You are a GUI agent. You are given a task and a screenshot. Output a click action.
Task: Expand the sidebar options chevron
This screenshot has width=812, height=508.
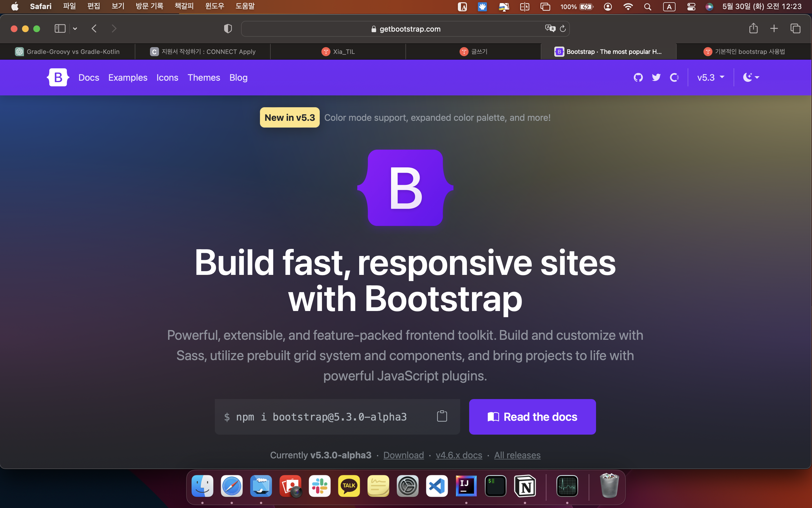tap(75, 29)
